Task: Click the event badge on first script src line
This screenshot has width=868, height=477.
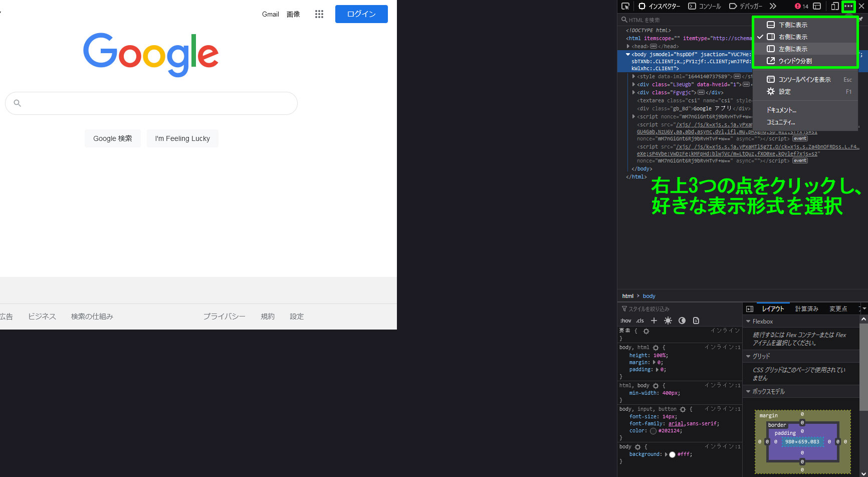Action: (x=800, y=138)
